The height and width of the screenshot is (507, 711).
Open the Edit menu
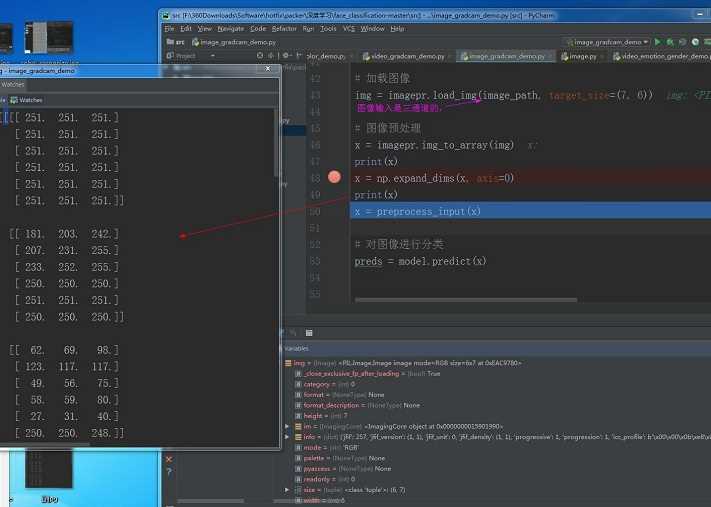tap(186, 29)
